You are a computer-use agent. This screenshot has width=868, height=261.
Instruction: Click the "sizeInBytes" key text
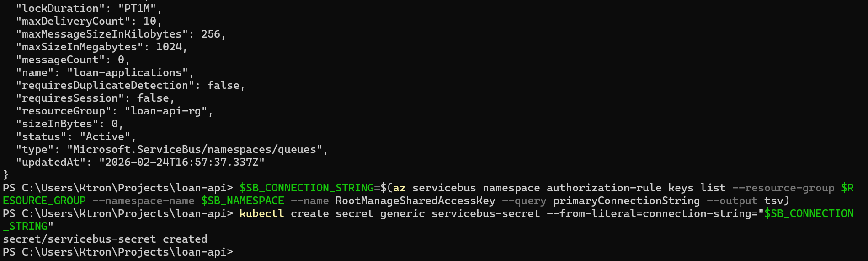57,124
